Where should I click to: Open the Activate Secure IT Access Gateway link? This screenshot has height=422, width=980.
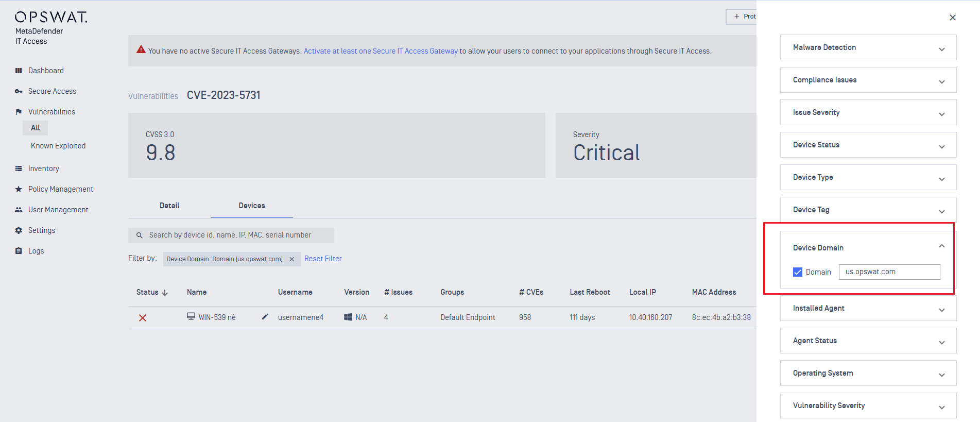(x=381, y=51)
